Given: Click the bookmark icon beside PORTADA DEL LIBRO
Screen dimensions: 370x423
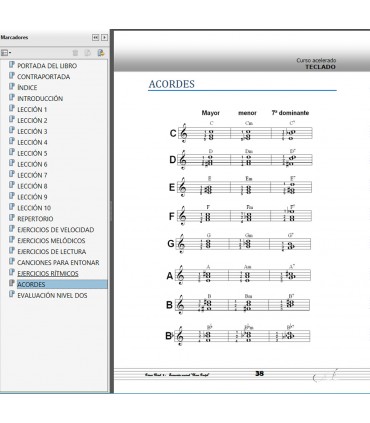Looking at the screenshot, I should (12, 65).
